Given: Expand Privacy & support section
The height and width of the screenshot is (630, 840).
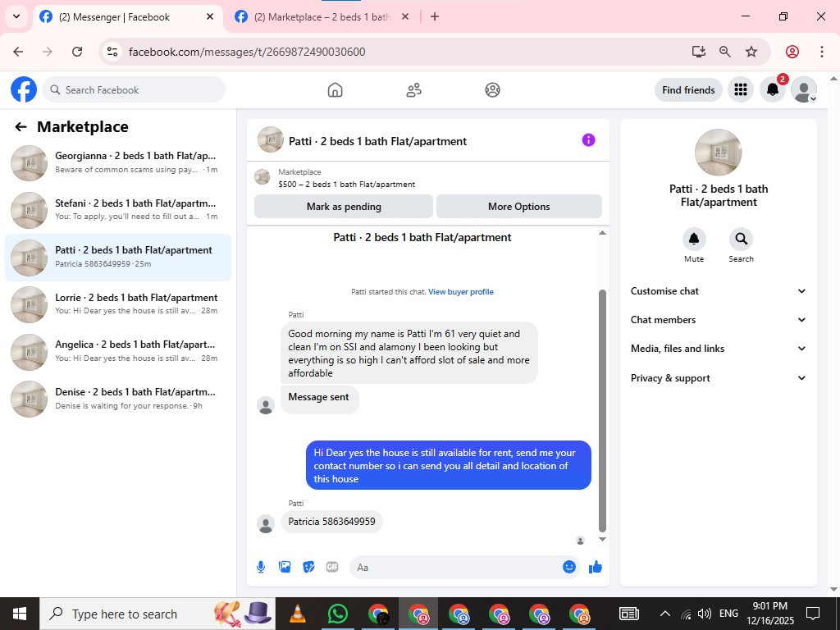Looking at the screenshot, I should pyautogui.click(x=718, y=378).
